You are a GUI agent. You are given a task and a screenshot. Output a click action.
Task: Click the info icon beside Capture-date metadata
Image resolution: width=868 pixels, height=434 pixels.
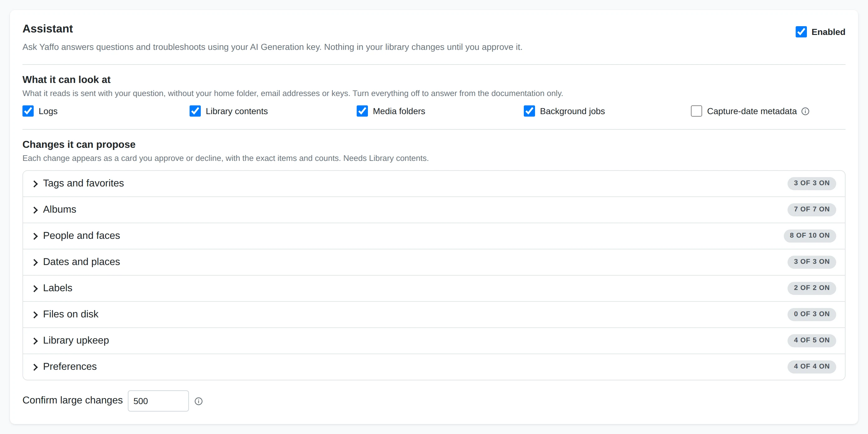point(805,111)
